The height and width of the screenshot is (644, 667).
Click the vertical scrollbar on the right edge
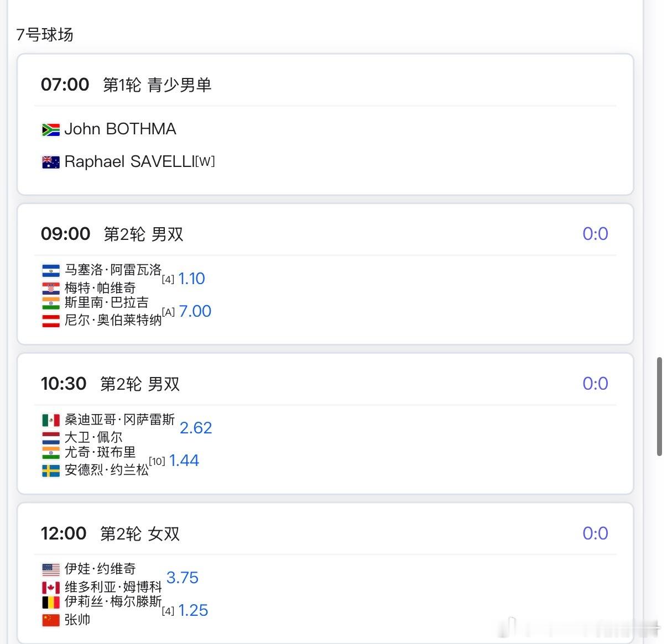pyautogui.click(x=659, y=406)
